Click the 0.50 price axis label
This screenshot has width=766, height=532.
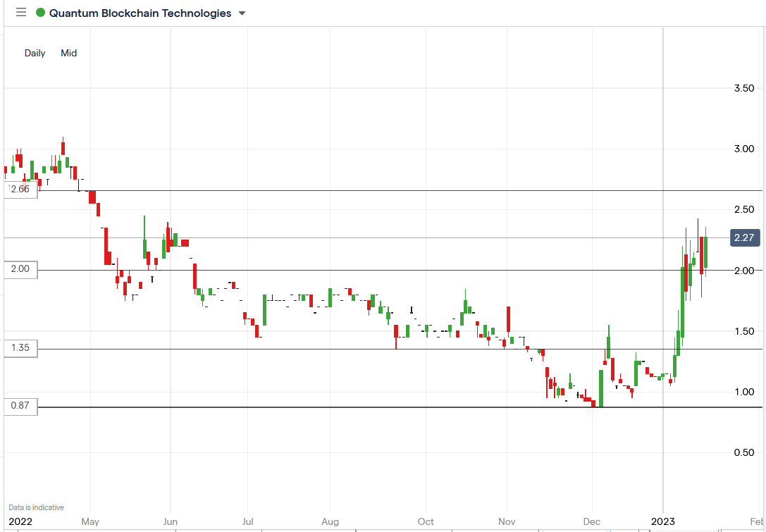point(744,452)
